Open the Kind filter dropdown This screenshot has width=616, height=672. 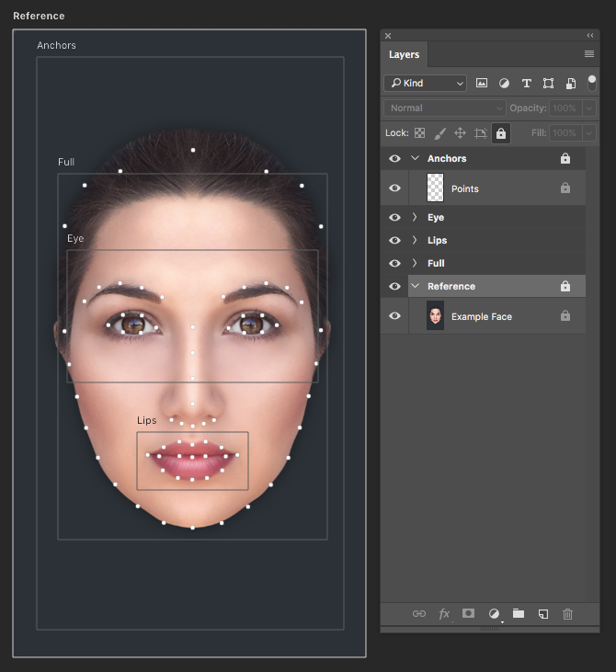click(x=425, y=84)
